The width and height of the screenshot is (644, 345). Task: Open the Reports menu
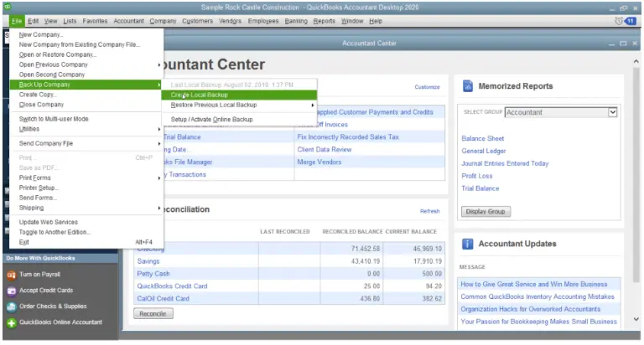pyautogui.click(x=324, y=21)
